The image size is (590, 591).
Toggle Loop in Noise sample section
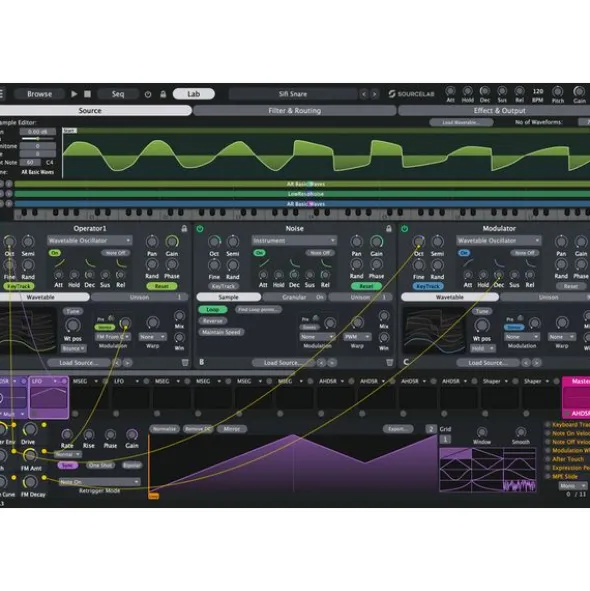[213, 309]
